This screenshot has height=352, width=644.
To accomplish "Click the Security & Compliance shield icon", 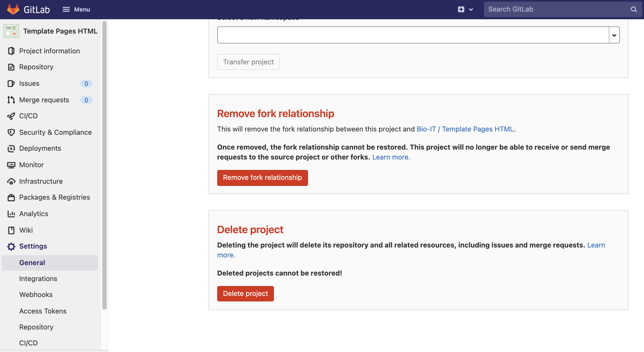I will (x=11, y=132).
